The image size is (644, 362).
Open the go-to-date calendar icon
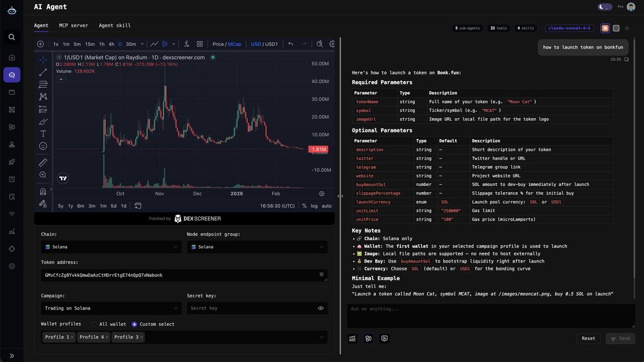pyautogui.click(x=138, y=206)
